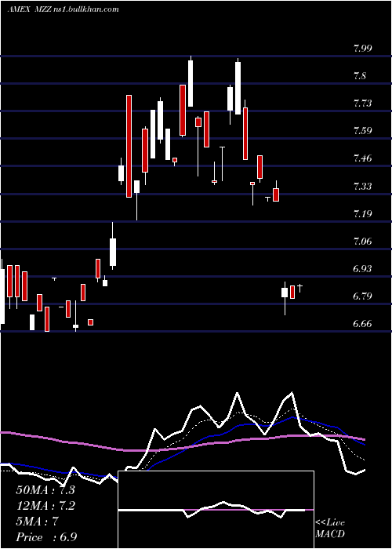The height and width of the screenshot is (549, 392).
Task: Click the Live MACD label
Action: [330, 528]
